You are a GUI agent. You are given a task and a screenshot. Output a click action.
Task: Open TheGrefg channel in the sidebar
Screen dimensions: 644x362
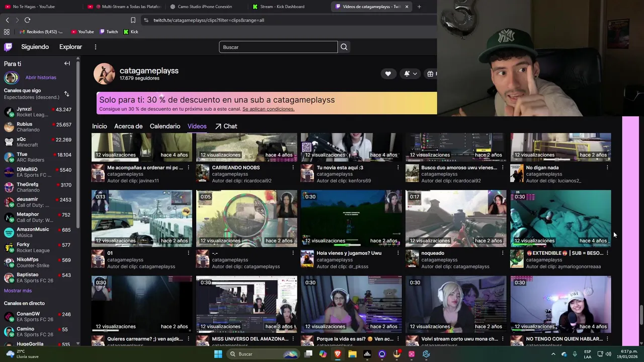(x=38, y=187)
